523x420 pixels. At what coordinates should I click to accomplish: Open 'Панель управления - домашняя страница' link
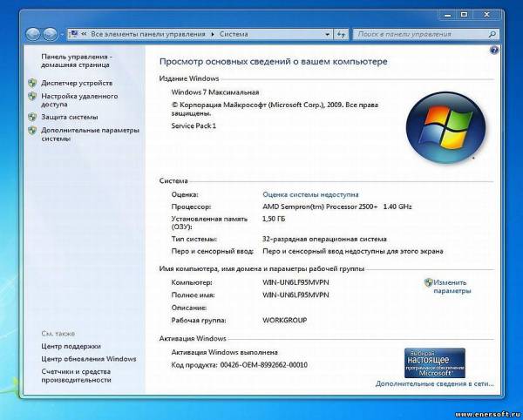pyautogui.click(x=77, y=61)
